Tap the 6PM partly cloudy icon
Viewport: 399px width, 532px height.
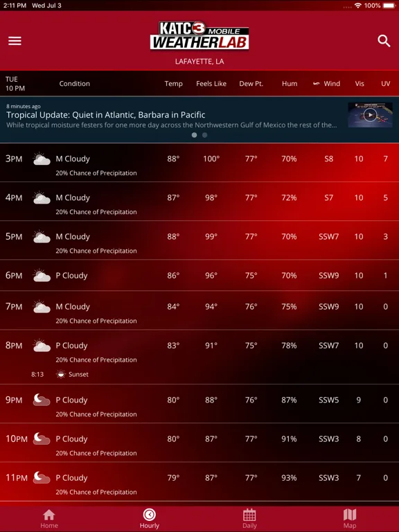click(x=42, y=276)
